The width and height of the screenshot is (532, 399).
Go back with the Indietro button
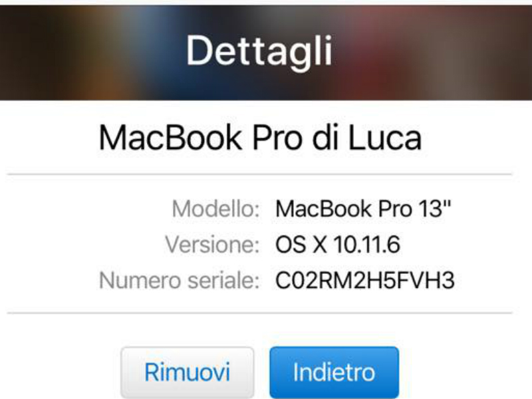[x=334, y=372]
